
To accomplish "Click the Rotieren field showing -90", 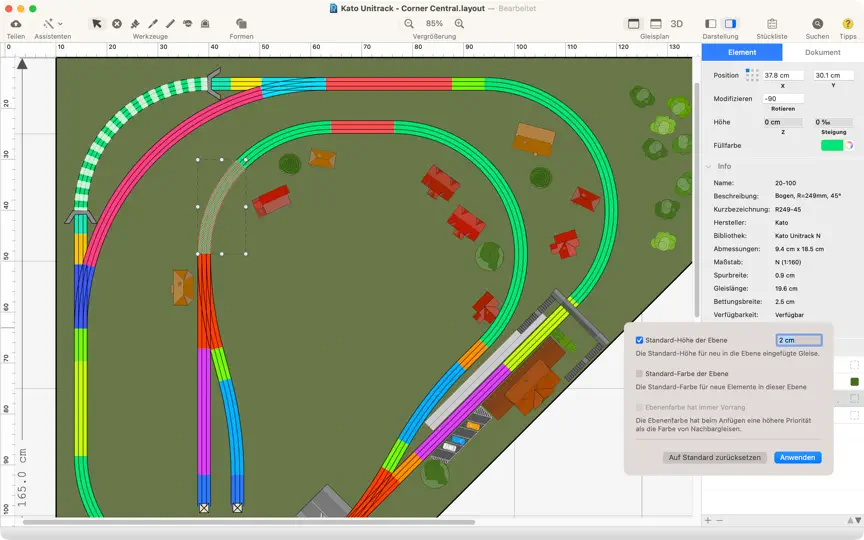I will (783, 99).
